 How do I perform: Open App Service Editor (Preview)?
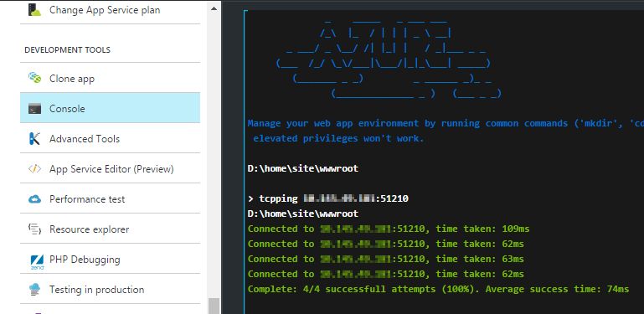110,168
